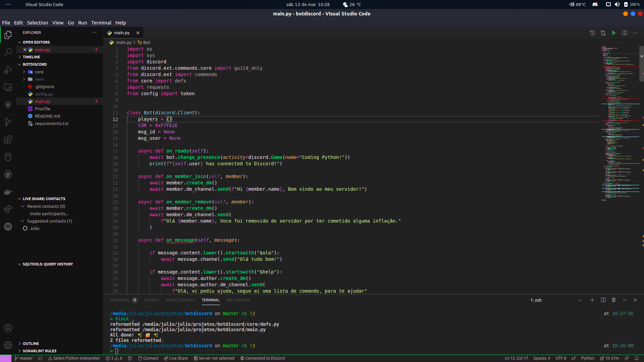Collapse Suggested contacts group

60,221
